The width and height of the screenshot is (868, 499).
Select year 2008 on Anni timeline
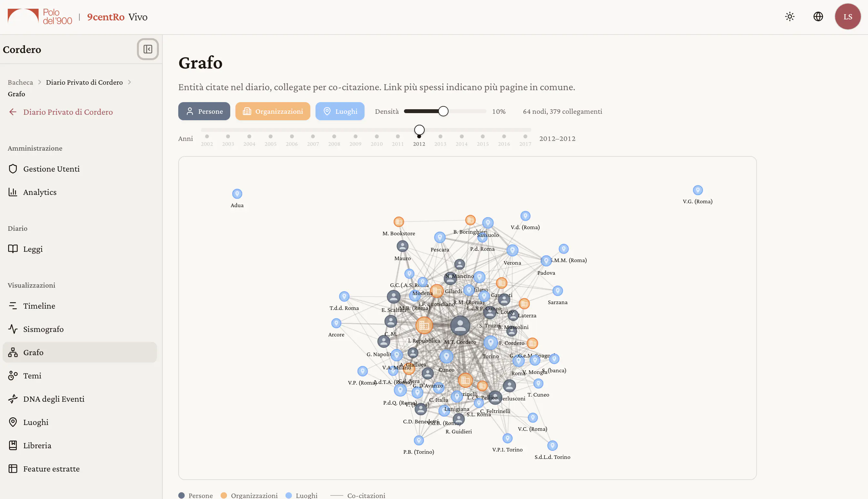pos(334,140)
